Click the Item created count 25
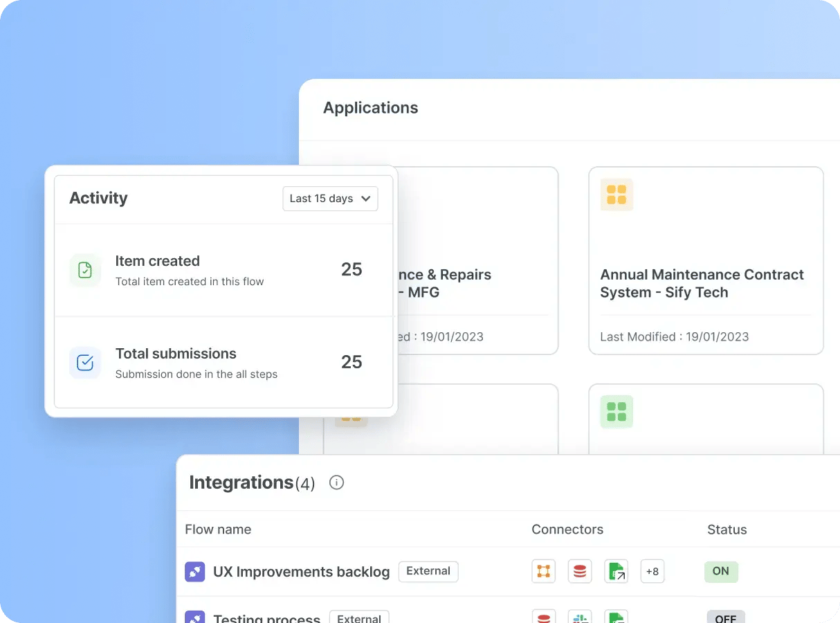840x623 pixels. point(351,269)
